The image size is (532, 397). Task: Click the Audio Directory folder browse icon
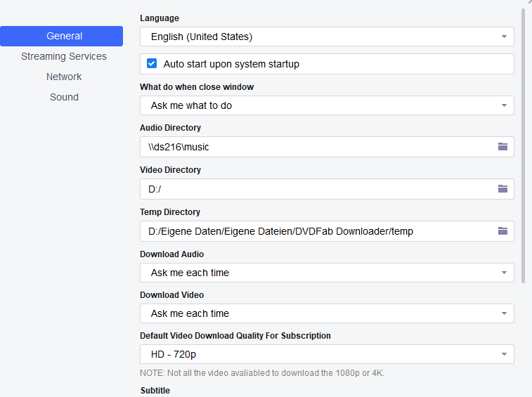click(x=502, y=147)
